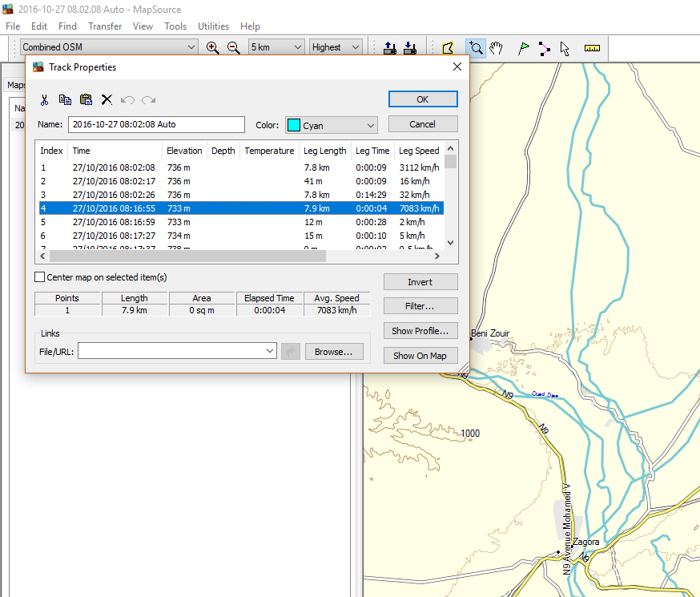Click the Zagora town label on map
This screenshot has height=597, width=700.
tap(585, 542)
